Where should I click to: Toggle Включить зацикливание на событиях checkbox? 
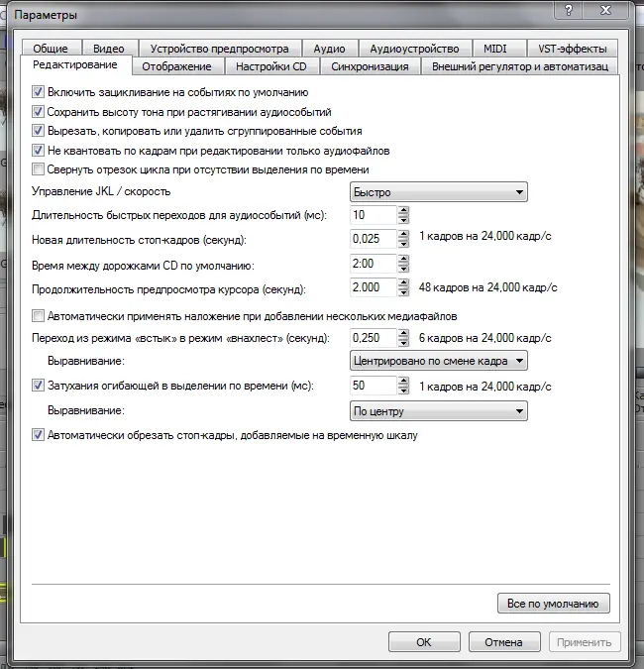click(38, 92)
